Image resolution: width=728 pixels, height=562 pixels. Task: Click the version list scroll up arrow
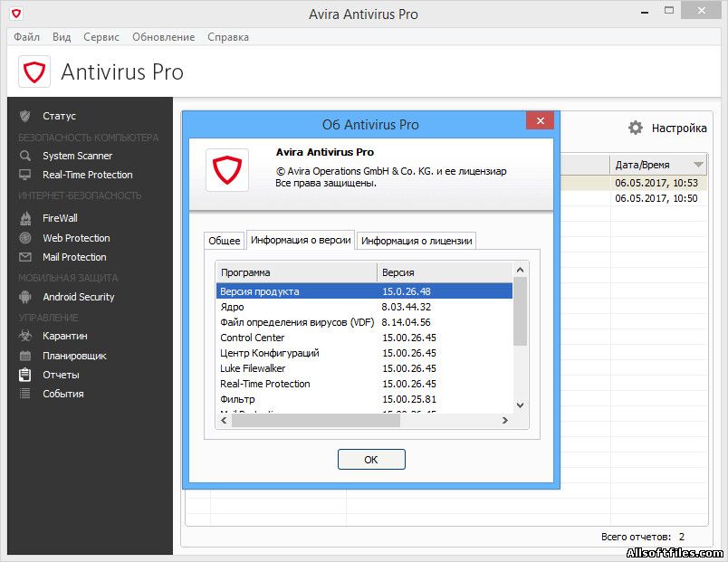coord(520,270)
